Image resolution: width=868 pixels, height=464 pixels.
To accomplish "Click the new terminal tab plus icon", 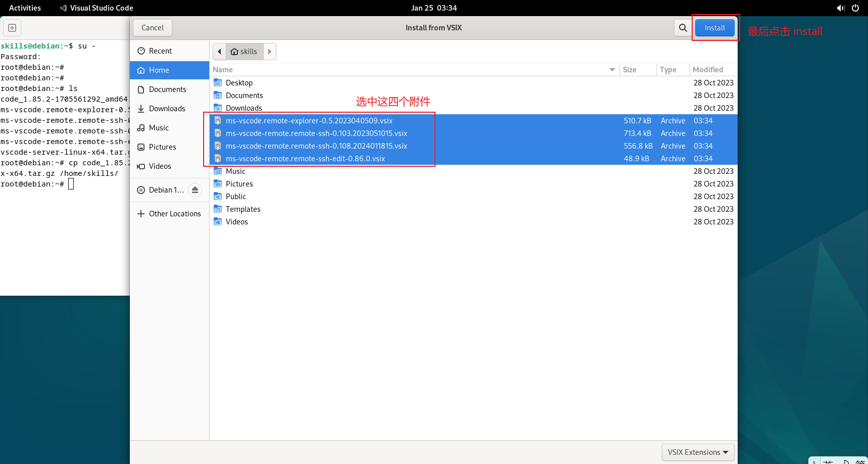I will click(12, 28).
